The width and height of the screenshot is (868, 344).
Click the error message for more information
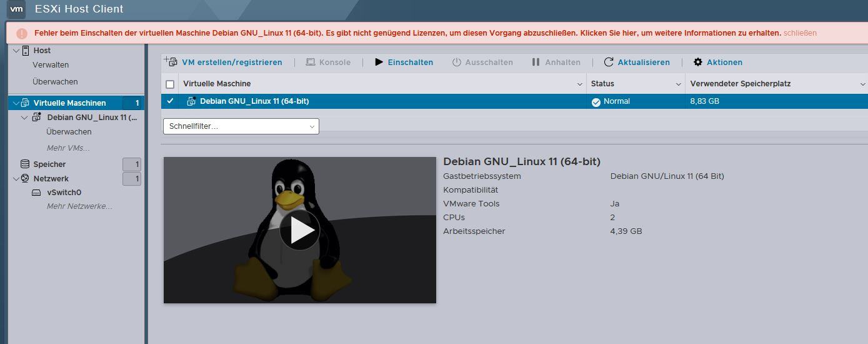pyautogui.click(x=407, y=33)
